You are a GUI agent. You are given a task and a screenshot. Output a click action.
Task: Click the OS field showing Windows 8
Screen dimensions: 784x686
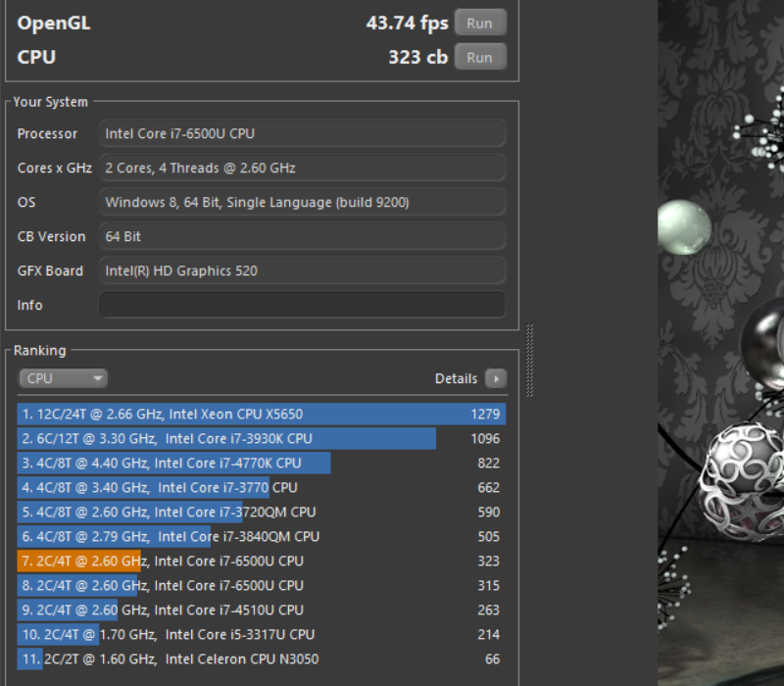pyautogui.click(x=303, y=202)
